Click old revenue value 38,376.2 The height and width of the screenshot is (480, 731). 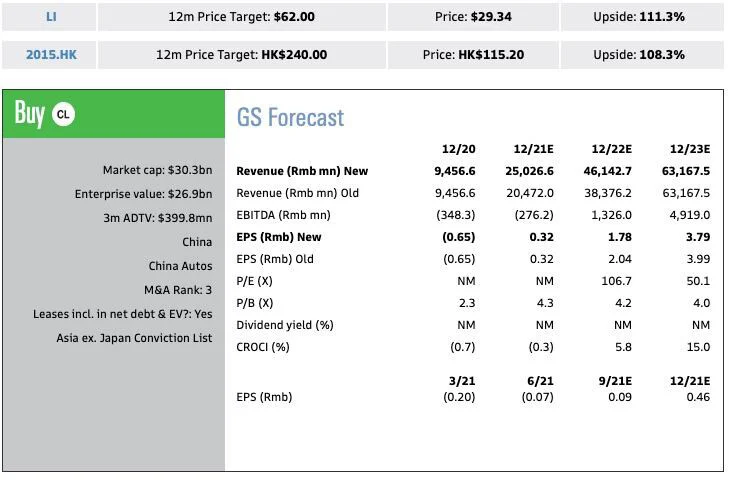tap(608, 193)
